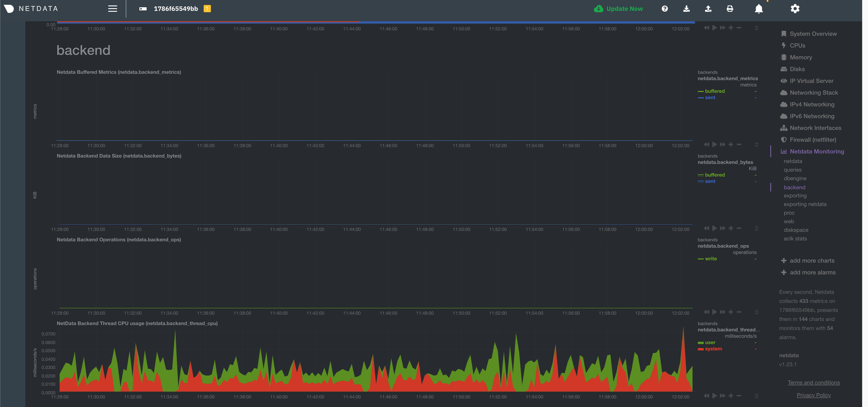Toggle the 'system' dimension in thread CPU legend
The height and width of the screenshot is (407, 868).
pos(713,349)
